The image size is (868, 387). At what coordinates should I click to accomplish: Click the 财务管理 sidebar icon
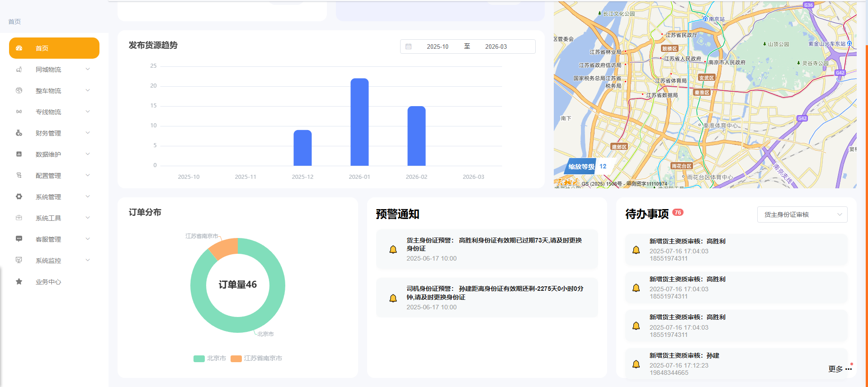19,133
